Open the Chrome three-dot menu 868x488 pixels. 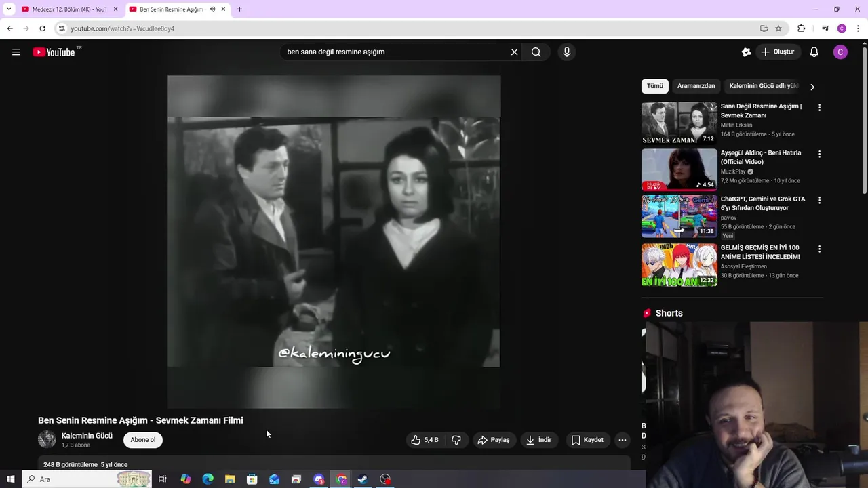(x=858, y=28)
